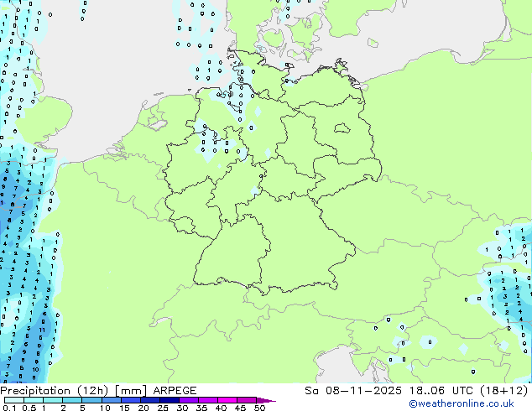This screenshot has width=532, height=411.
Task: Click the '10' legend scale value
Action: click(105, 408)
